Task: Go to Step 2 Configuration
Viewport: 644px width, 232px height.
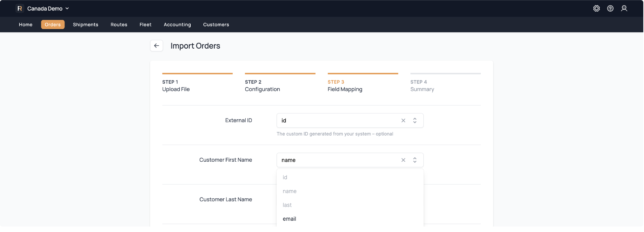Action: click(x=262, y=86)
